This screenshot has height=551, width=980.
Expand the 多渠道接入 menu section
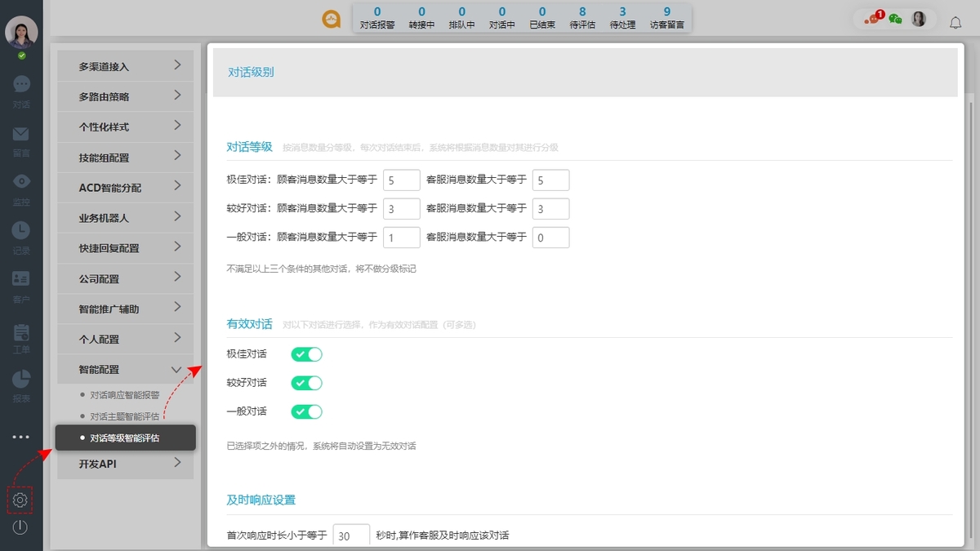[124, 65]
